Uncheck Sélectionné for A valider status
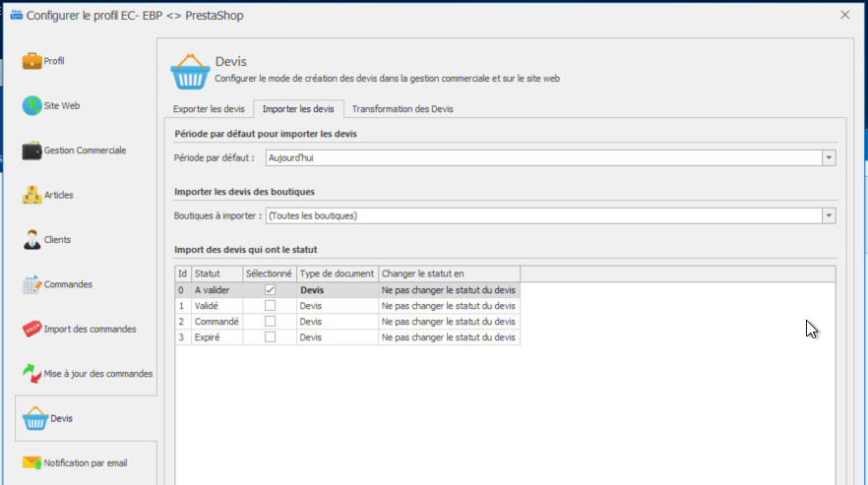Viewport: 868px width, 485px height. pos(270,291)
